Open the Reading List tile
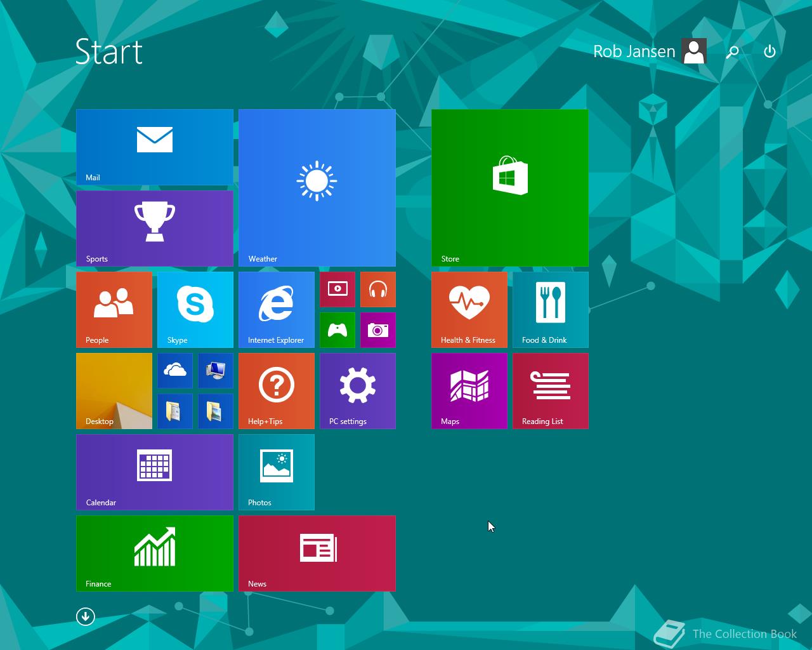This screenshot has width=812, height=650. coord(551,391)
